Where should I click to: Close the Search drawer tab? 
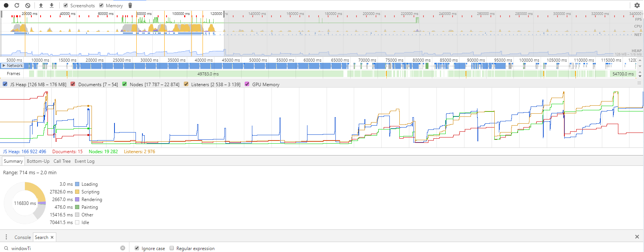tap(52, 237)
